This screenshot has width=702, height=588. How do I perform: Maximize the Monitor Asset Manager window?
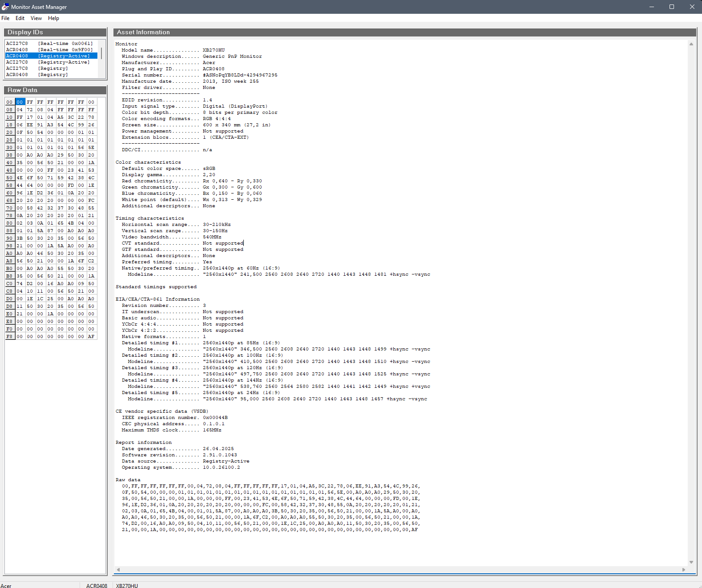[x=672, y=7]
